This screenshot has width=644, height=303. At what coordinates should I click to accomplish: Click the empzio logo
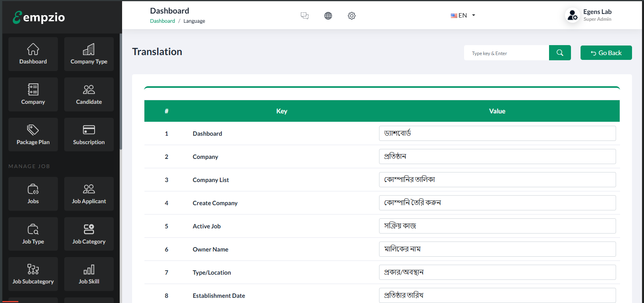coord(39,17)
